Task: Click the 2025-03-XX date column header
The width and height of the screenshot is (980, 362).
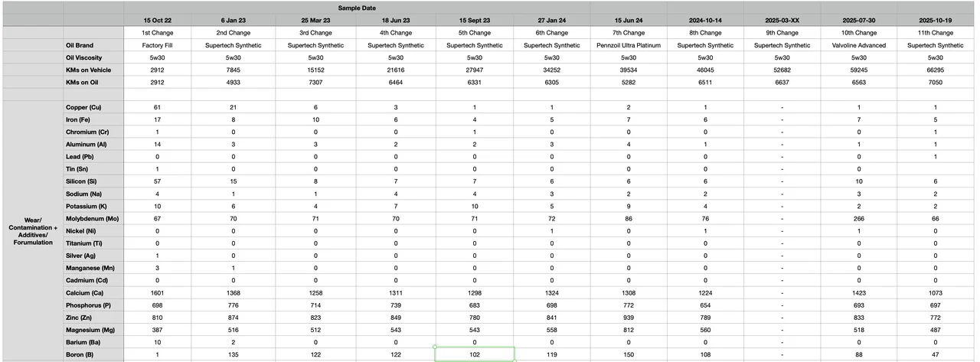Action: click(782, 19)
